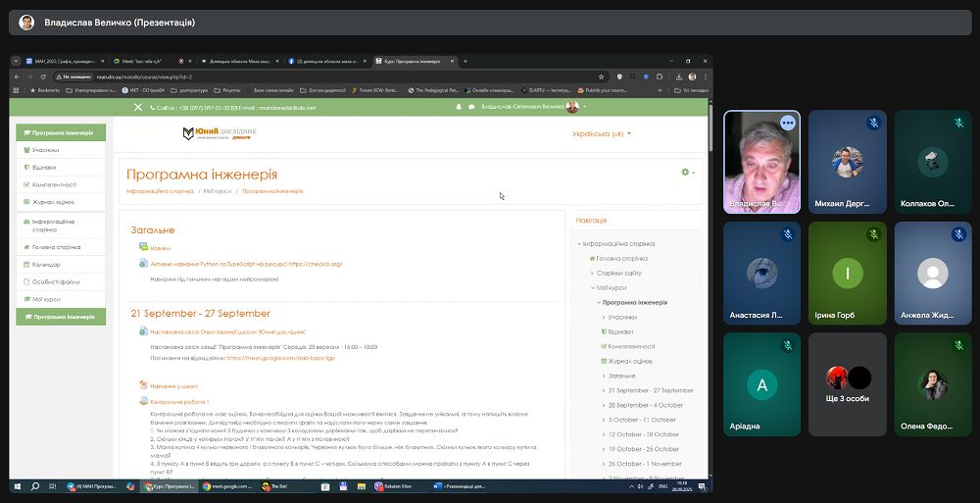Click Ще 3 особи participants tile

point(847,384)
